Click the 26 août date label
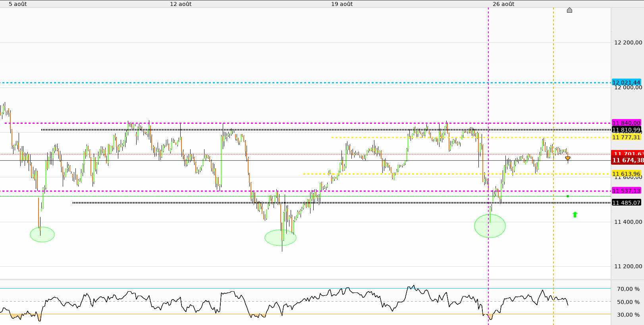The width and height of the screenshot is (644, 325). [503, 4]
